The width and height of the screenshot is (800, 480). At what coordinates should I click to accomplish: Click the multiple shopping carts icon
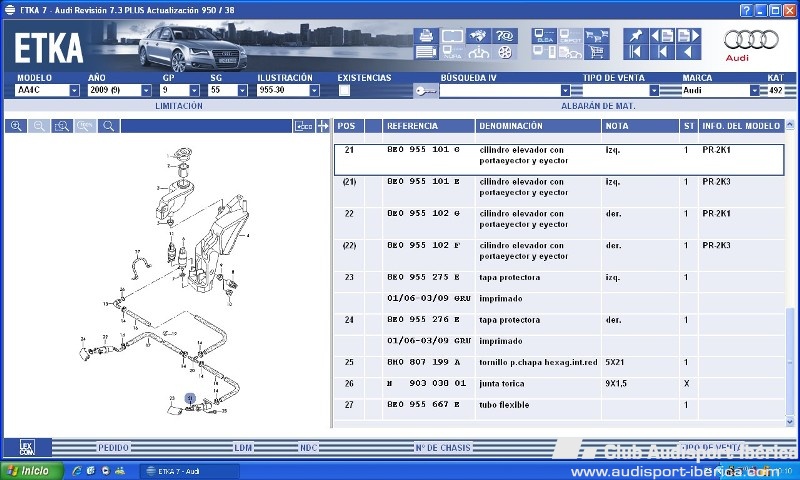pyautogui.click(x=596, y=36)
